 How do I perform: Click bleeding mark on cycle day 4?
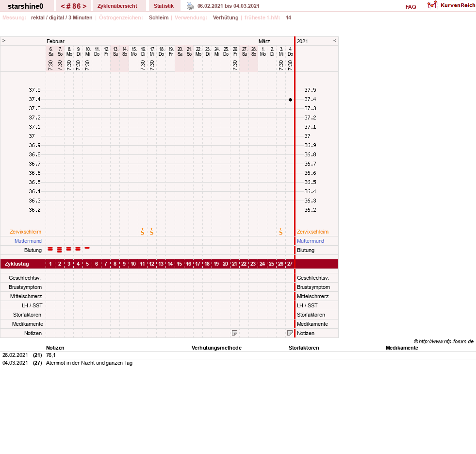78,249
